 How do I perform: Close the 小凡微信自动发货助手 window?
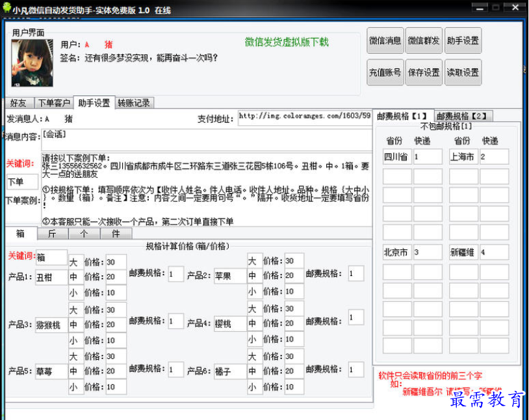tap(515, 7)
